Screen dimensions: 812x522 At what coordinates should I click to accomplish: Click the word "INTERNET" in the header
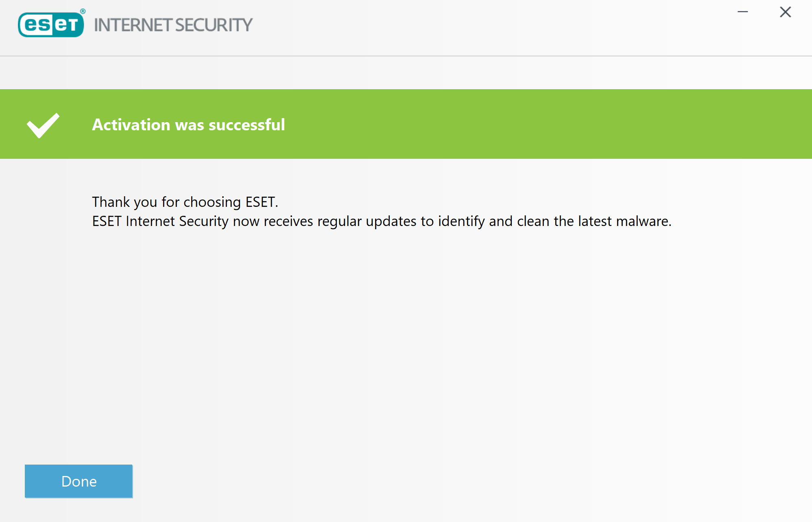click(x=133, y=25)
